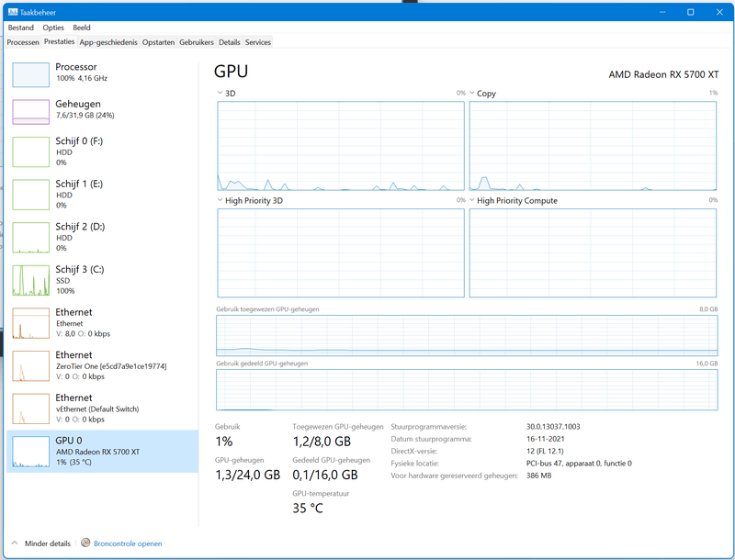Collapse with Minder details chevron
735x560 pixels.
(14, 543)
